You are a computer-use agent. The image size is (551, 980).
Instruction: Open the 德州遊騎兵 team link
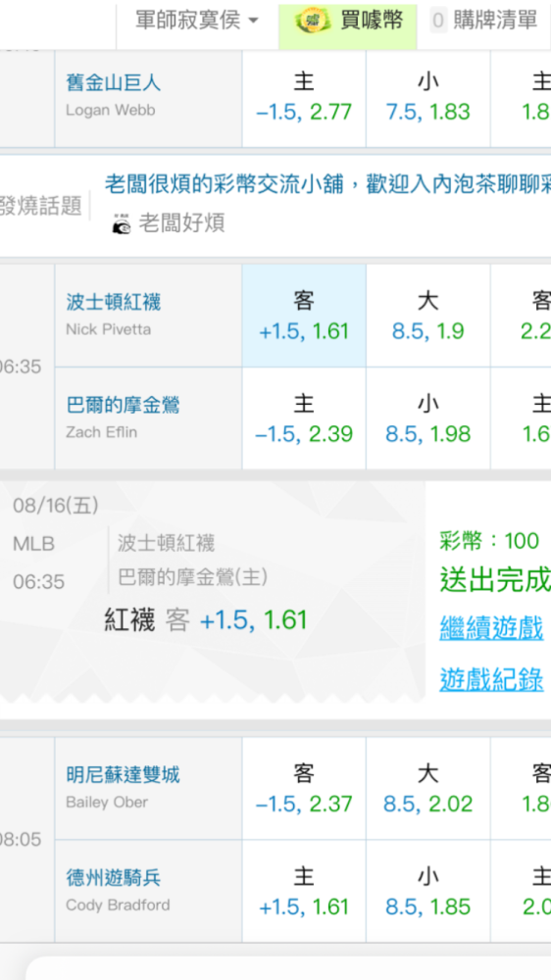(x=113, y=878)
